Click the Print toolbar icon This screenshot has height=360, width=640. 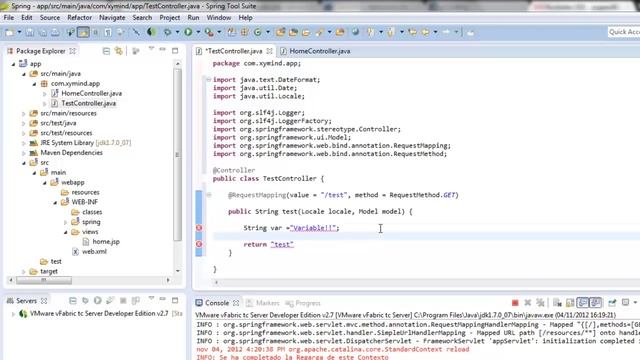coord(55,32)
